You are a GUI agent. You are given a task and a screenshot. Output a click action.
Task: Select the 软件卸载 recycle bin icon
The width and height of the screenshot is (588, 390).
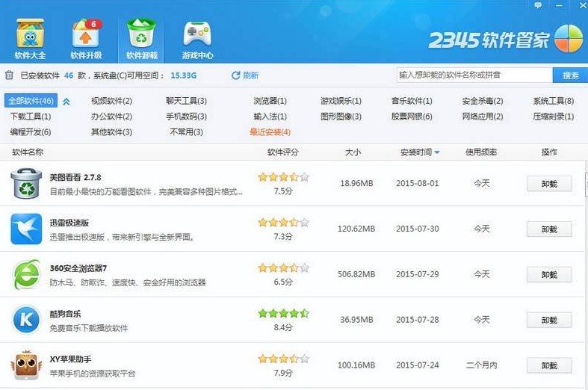click(x=141, y=34)
